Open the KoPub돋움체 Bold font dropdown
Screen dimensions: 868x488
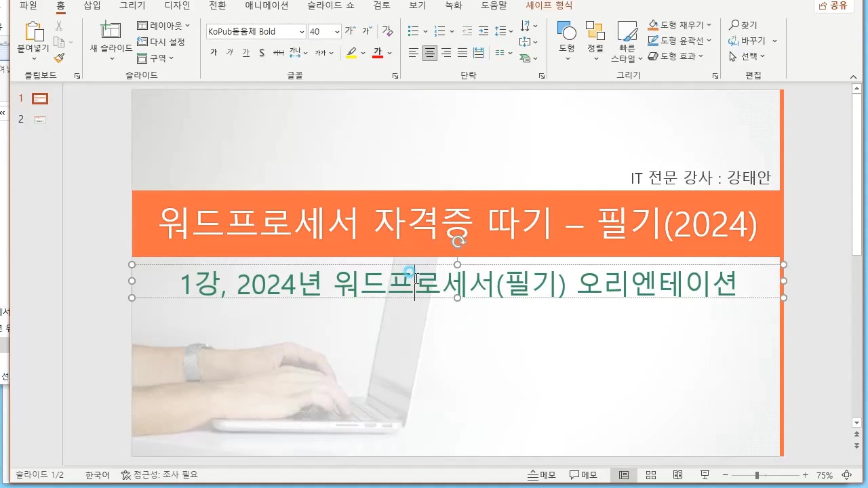tap(303, 31)
